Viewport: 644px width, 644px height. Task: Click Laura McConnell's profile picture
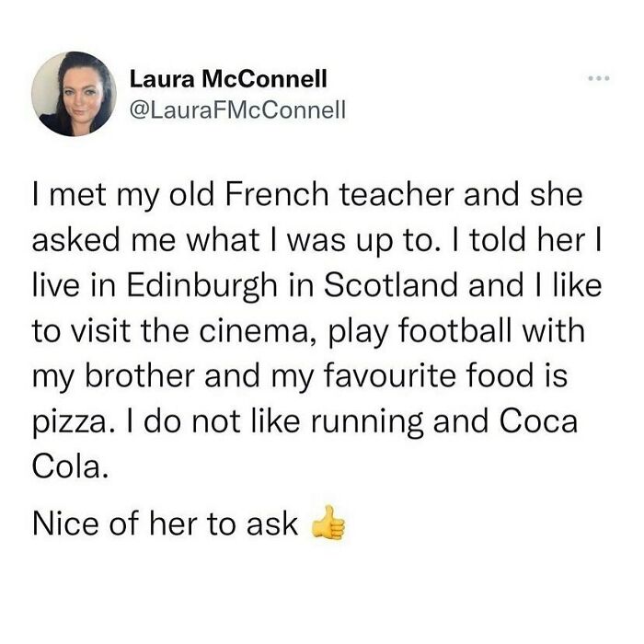74,93
